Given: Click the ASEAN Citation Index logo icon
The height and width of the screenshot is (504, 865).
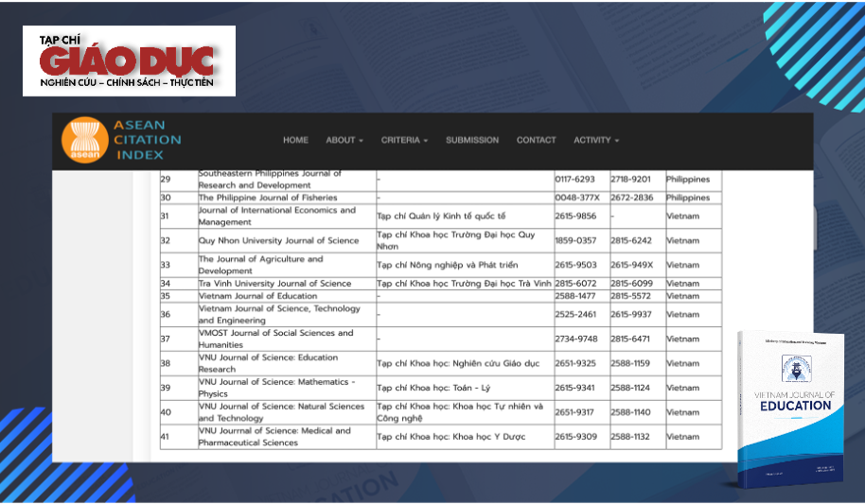Looking at the screenshot, I should click(x=84, y=141).
